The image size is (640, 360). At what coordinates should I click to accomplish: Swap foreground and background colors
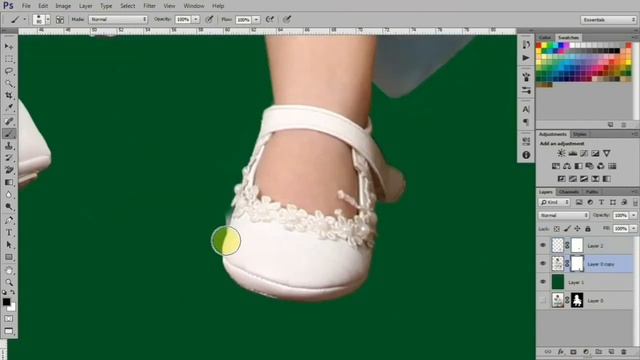pos(13,292)
